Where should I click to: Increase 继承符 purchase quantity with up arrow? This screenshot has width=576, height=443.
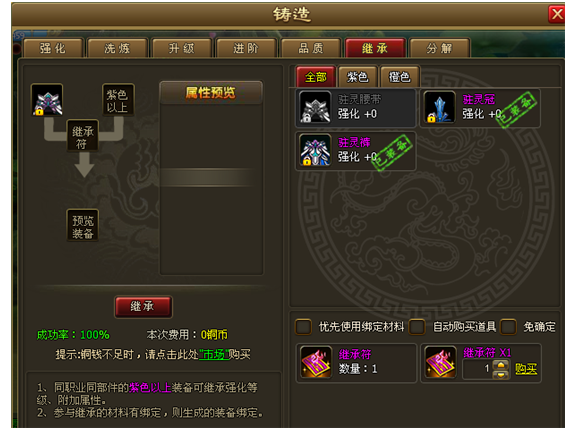pos(500,365)
